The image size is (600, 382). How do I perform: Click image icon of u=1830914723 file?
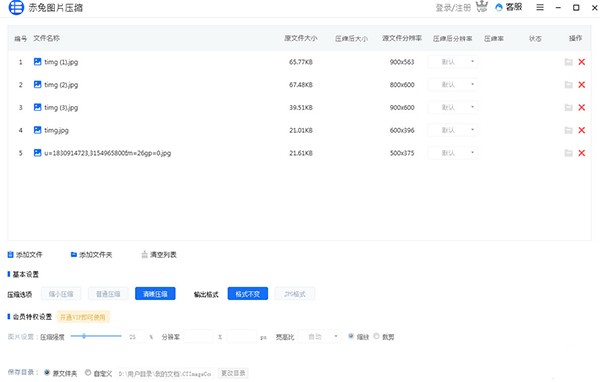coord(38,153)
